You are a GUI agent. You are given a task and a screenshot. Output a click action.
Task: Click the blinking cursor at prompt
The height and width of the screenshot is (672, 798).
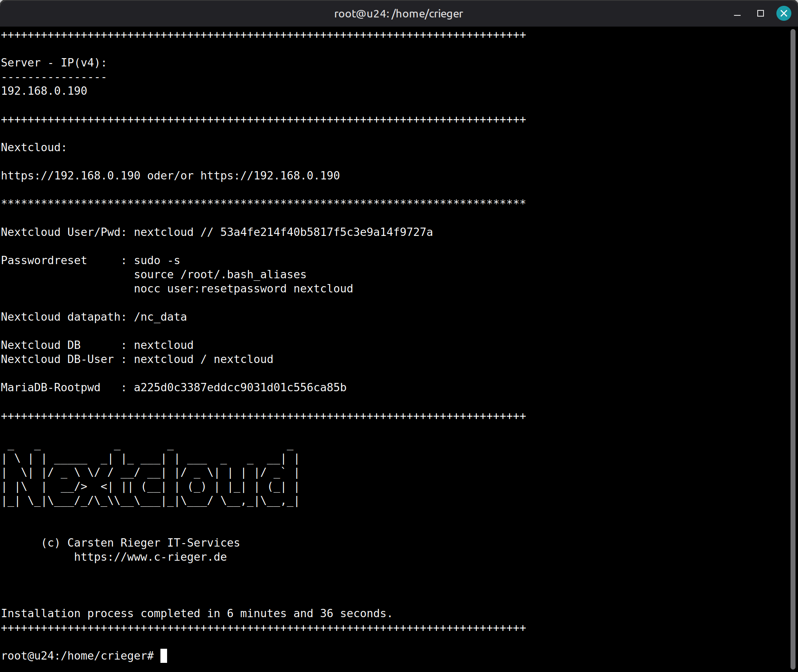(164, 656)
